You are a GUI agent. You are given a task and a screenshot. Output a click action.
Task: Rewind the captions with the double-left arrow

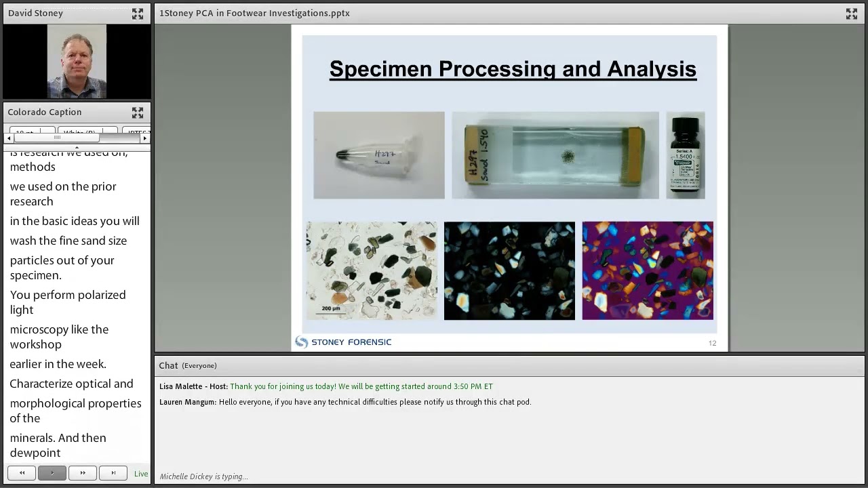[22, 473]
